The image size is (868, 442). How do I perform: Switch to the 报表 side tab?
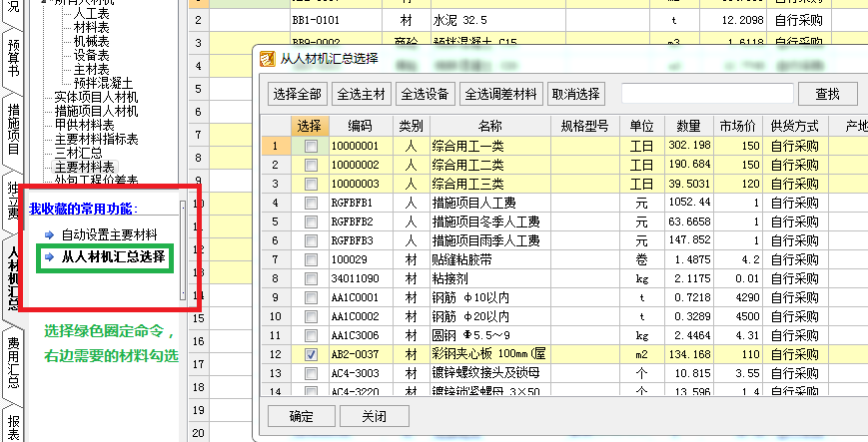(12, 426)
